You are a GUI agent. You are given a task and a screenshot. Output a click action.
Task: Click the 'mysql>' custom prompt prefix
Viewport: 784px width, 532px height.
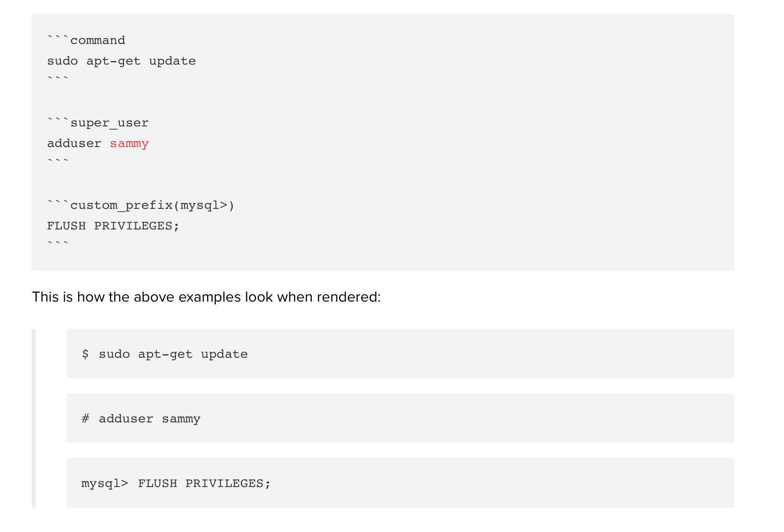[x=104, y=483]
